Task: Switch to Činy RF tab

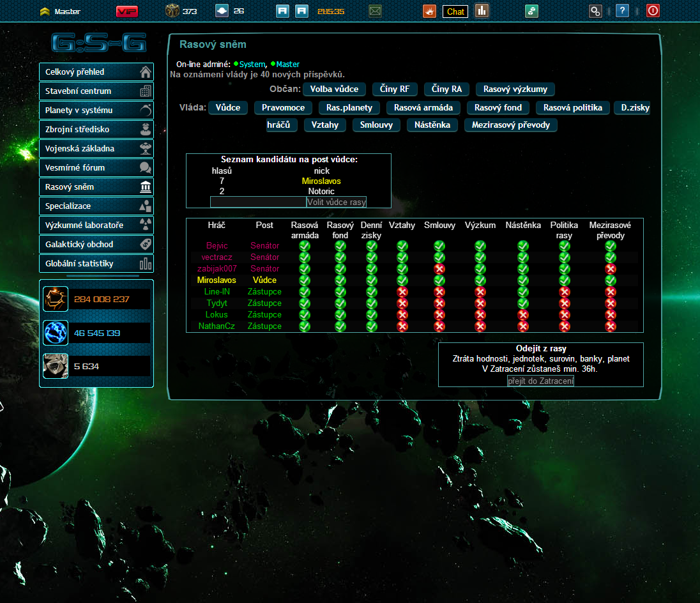Action: pos(395,89)
